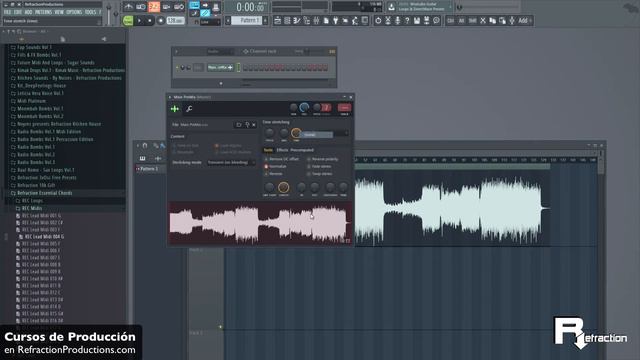Viewport: 640px width, 360px height.
Task: Click the plugin picker plug icon
Action: point(336,20)
